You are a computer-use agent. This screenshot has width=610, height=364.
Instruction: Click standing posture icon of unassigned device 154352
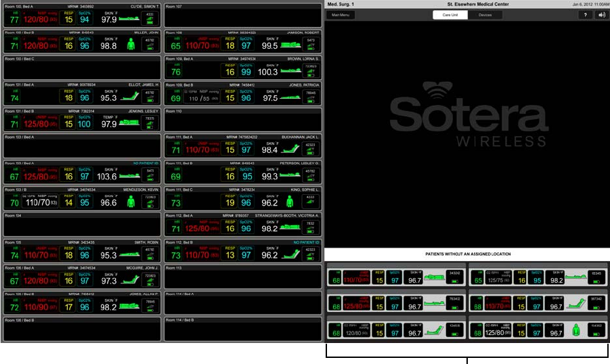(x=576, y=331)
